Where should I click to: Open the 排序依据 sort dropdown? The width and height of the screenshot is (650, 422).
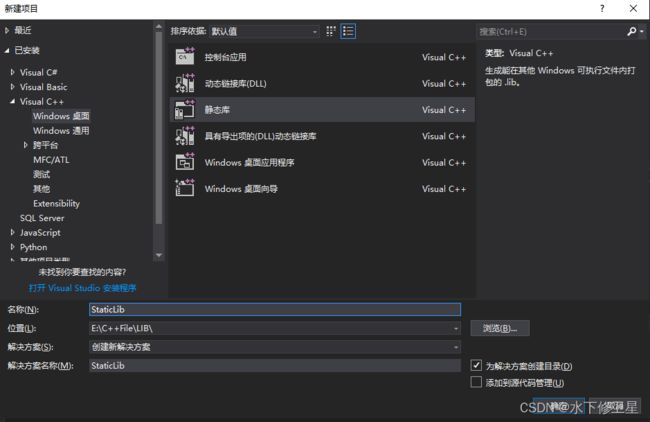[264, 31]
